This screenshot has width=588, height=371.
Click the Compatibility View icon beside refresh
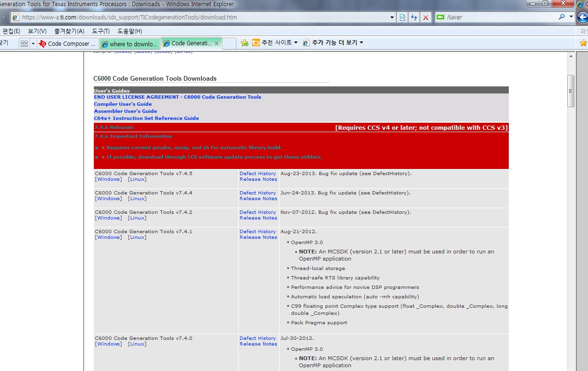pos(402,17)
